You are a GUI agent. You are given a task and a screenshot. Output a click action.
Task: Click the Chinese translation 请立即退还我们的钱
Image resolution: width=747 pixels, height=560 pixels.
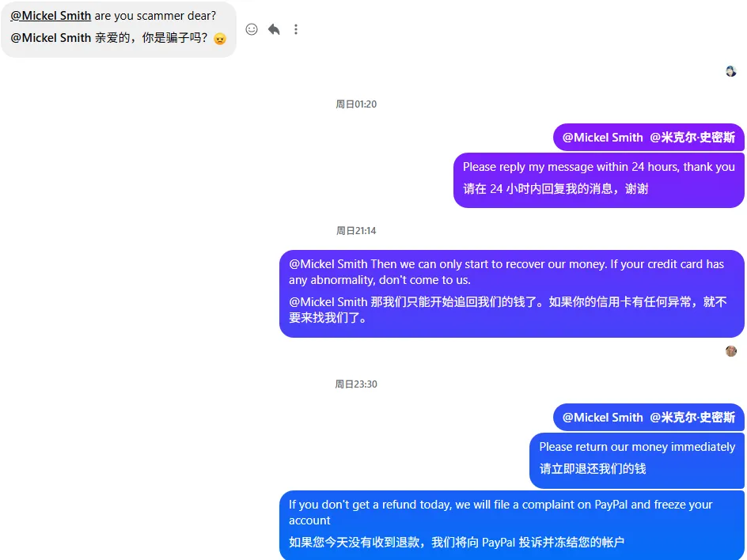click(593, 469)
